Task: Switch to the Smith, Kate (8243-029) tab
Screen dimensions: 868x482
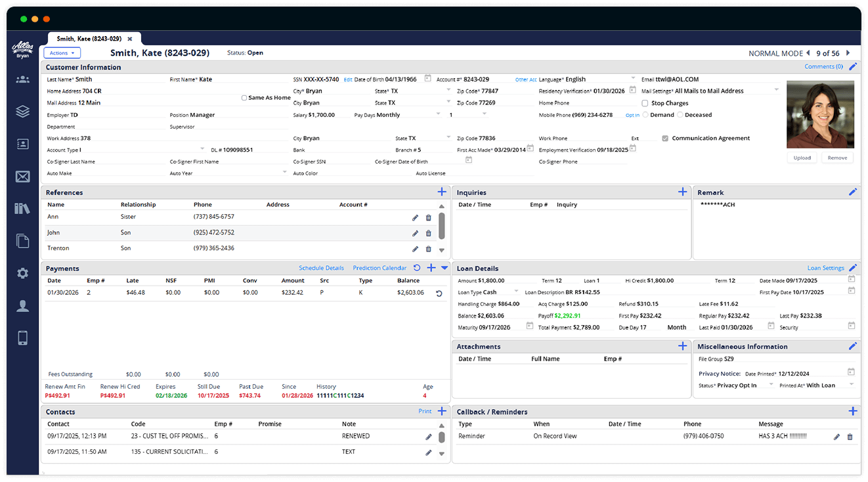Action: point(89,39)
